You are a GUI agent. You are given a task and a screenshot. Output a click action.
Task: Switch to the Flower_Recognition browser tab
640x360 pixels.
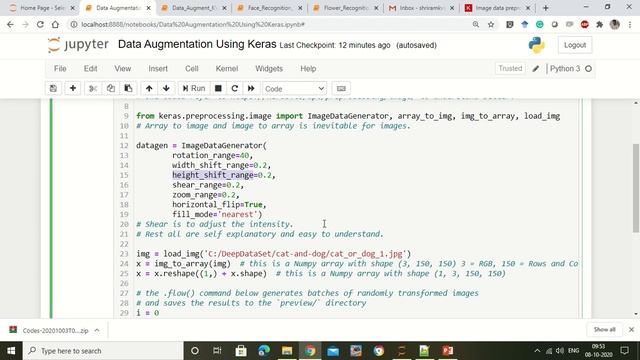(345, 8)
